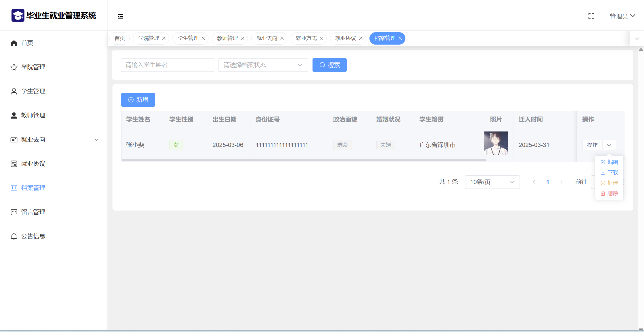Close the 学生管理 tab with X
This screenshot has width=644, height=332.
(203, 38)
